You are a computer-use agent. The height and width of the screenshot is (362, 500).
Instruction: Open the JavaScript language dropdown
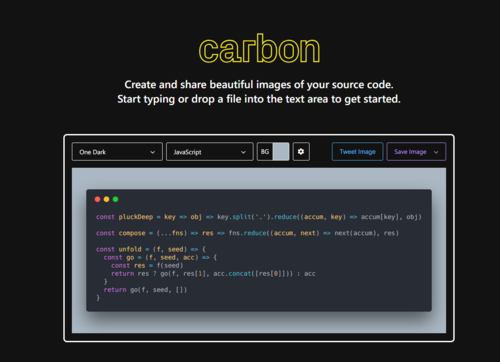click(x=210, y=152)
